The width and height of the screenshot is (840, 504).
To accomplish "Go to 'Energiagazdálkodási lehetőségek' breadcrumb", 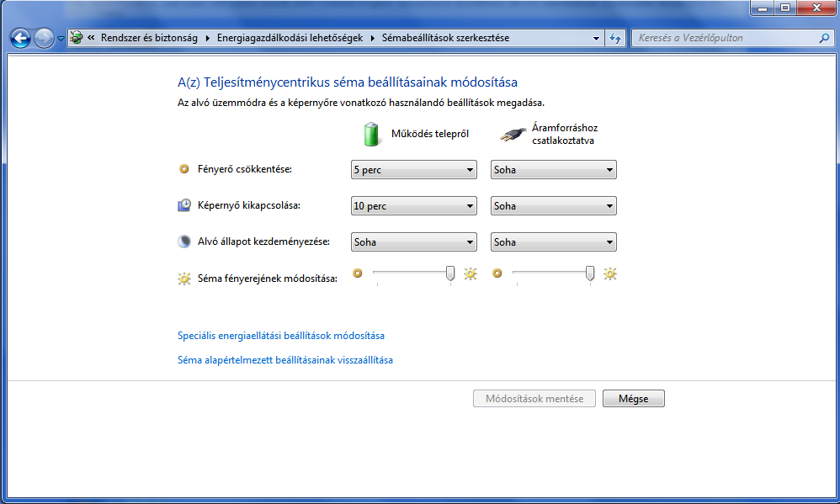I will click(x=290, y=38).
